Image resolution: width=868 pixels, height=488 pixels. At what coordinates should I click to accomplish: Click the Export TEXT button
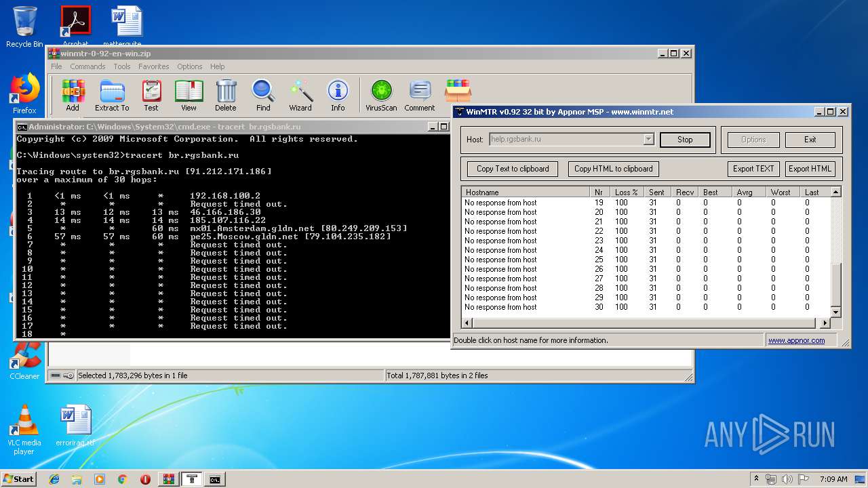click(x=753, y=169)
